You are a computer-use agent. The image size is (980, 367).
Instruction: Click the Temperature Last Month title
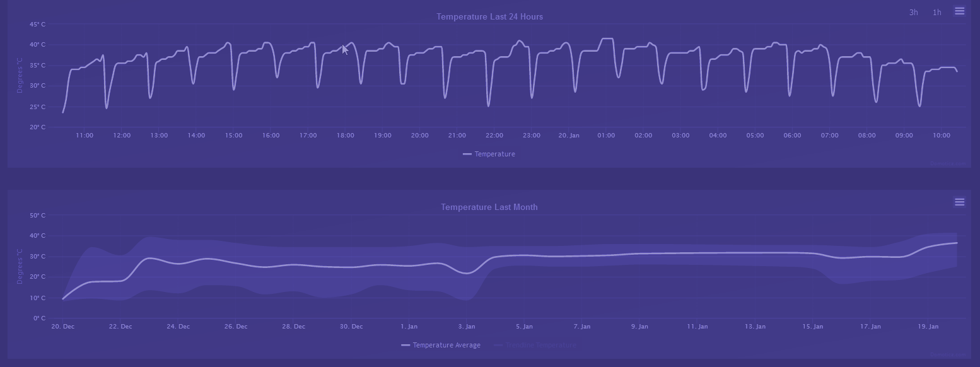(489, 207)
